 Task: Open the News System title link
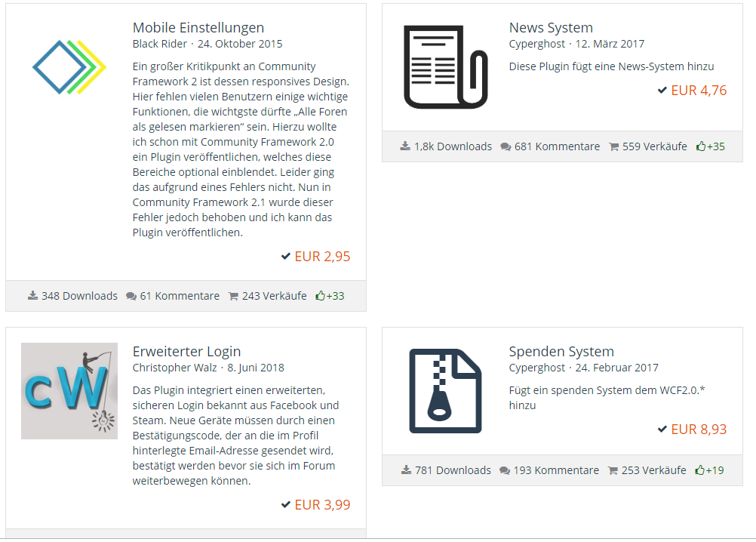pyautogui.click(x=551, y=28)
